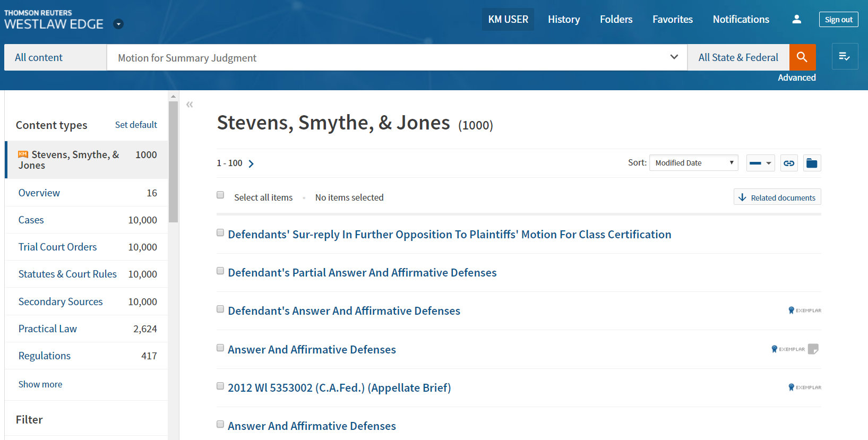Click the Related documents button

(777, 197)
